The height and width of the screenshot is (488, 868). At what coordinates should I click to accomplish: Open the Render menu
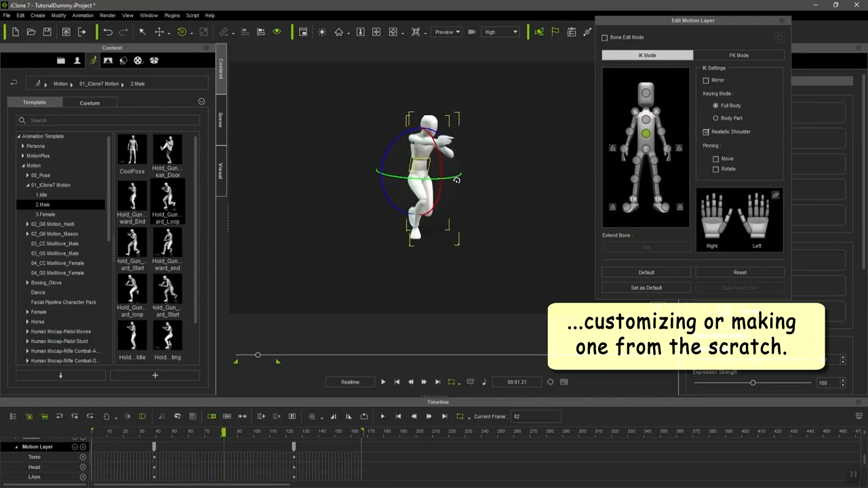click(x=107, y=15)
